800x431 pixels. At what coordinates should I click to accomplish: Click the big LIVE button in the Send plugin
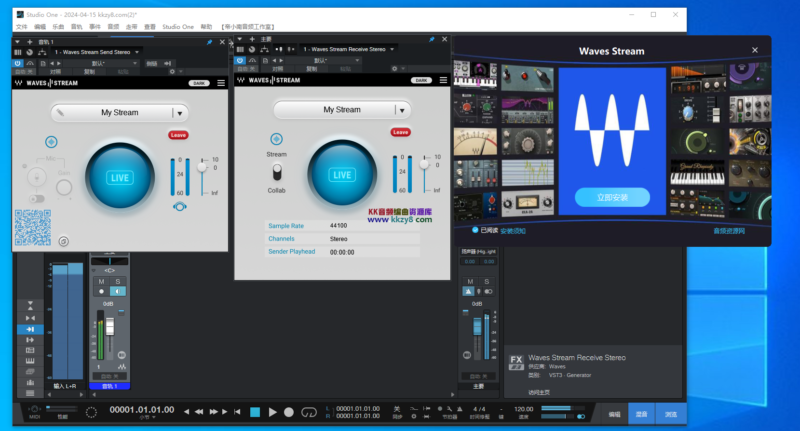click(x=120, y=177)
